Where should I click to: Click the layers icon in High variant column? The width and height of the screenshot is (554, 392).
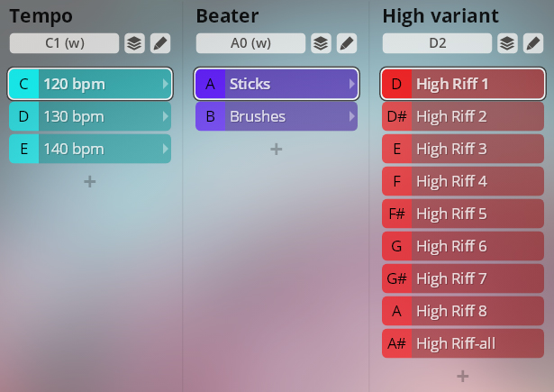[x=507, y=43]
